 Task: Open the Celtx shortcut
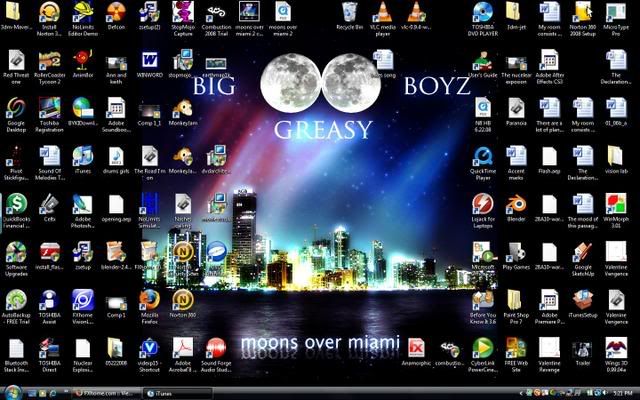pyautogui.click(x=49, y=208)
